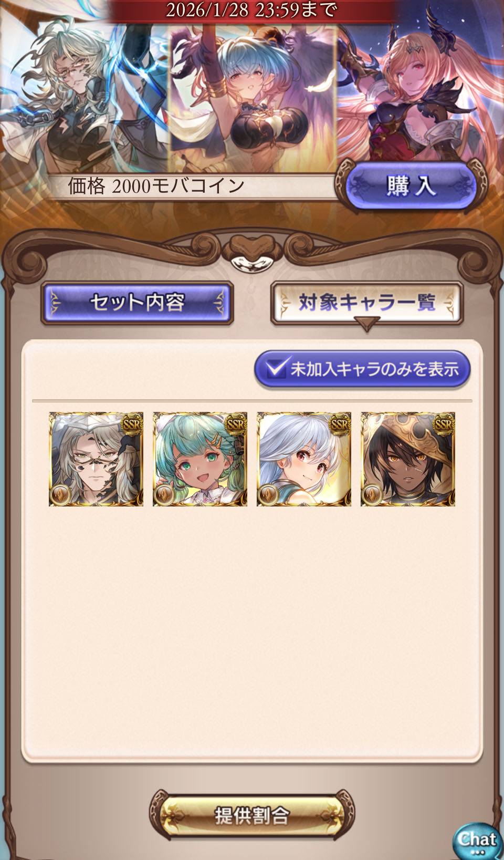The height and width of the screenshot is (860, 504).
Task: Open the 提供割合 rates button
Action: click(252, 815)
